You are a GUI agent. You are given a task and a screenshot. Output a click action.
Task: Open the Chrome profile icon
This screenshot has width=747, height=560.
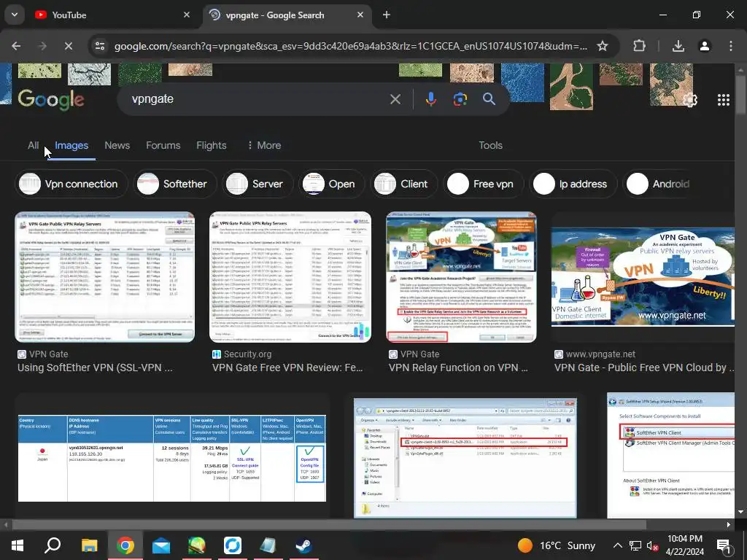pyautogui.click(x=704, y=46)
